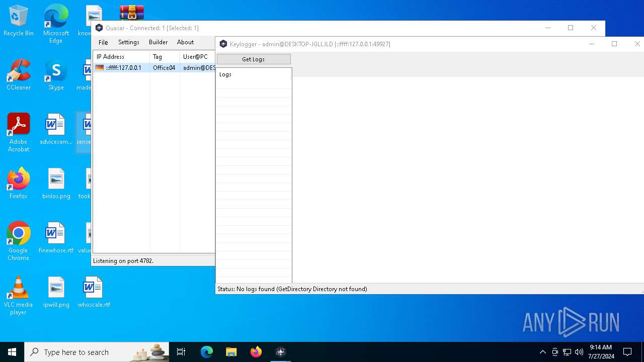The image size is (644, 362).
Task: Open the notification center icon
Action: [627, 352]
